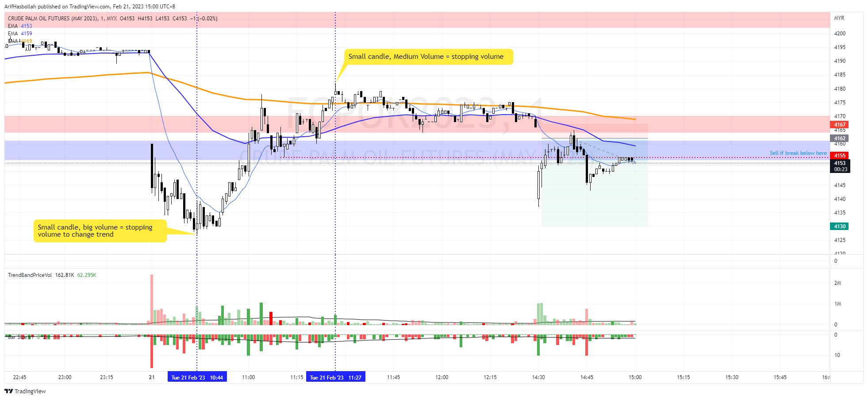Click the 4200 price axis tick
The height and width of the screenshot is (399, 868).
point(840,34)
